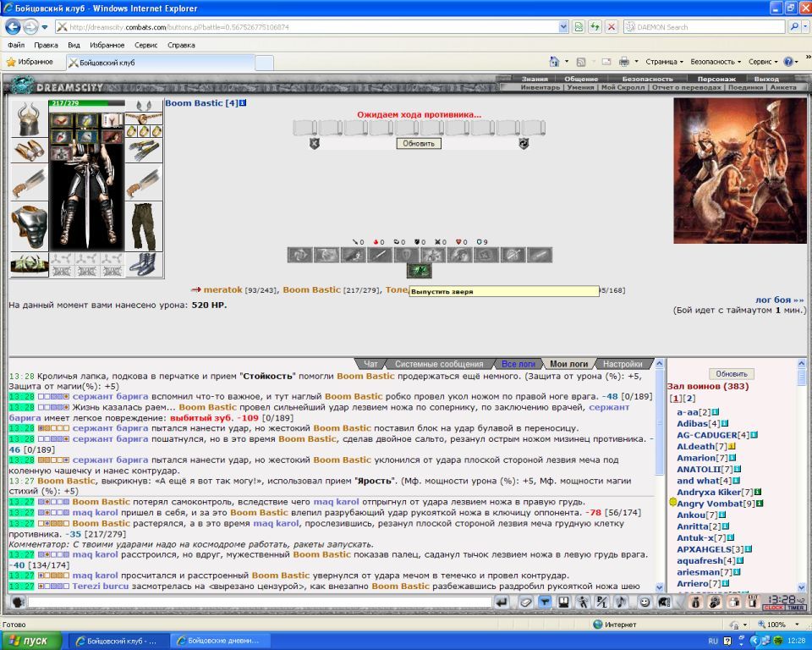Select the steel chest armor slot
This screenshot has width=812, height=650.
point(29,228)
